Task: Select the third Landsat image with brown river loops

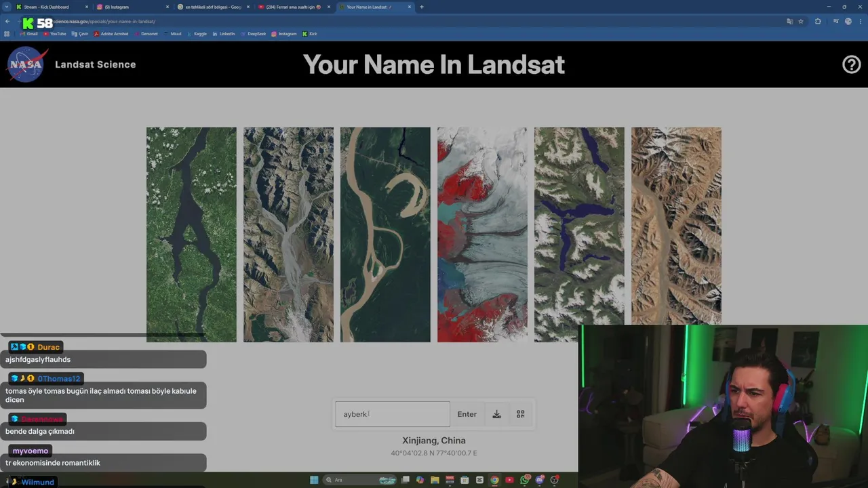Action: [x=385, y=235]
